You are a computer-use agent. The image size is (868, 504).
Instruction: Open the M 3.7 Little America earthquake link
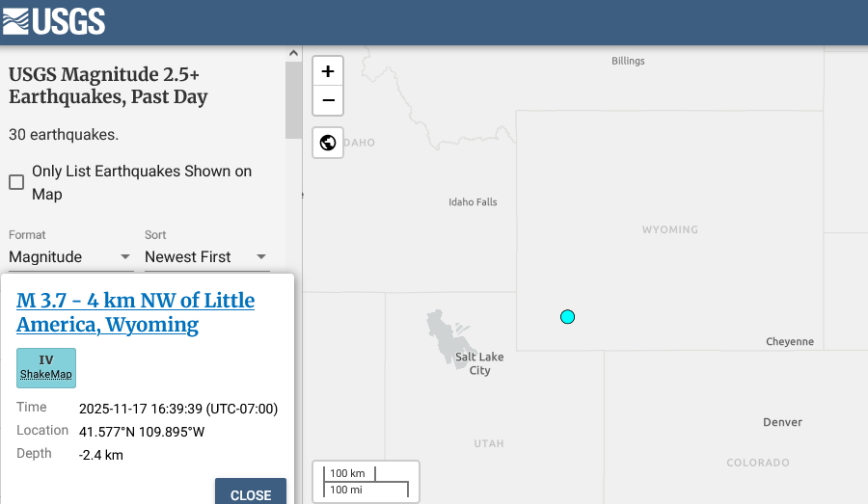[x=135, y=312]
